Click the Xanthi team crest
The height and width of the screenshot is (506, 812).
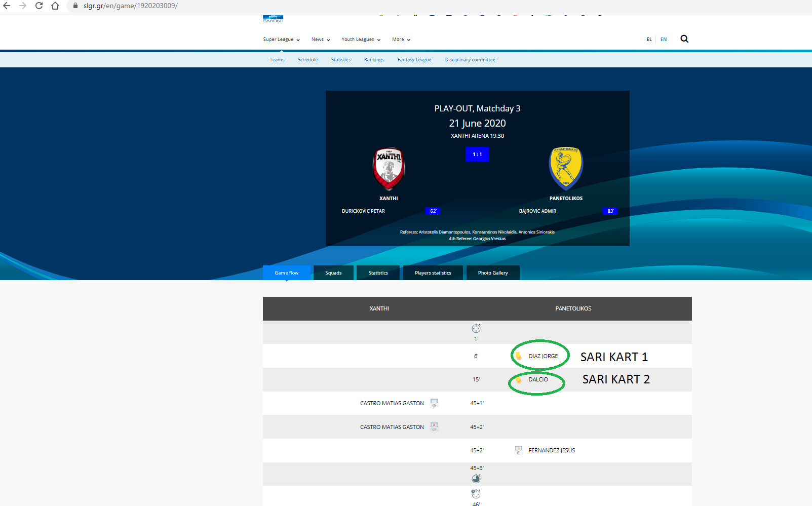389,169
